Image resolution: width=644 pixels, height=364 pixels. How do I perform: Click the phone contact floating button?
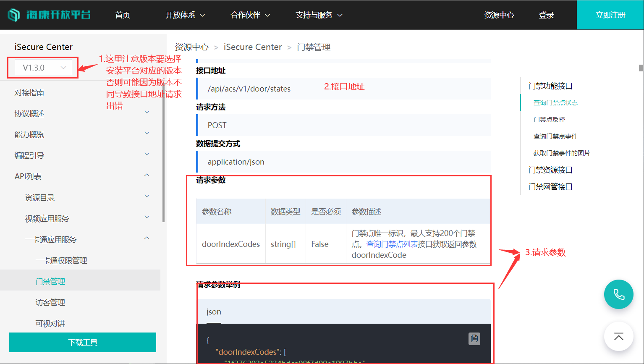(x=619, y=294)
